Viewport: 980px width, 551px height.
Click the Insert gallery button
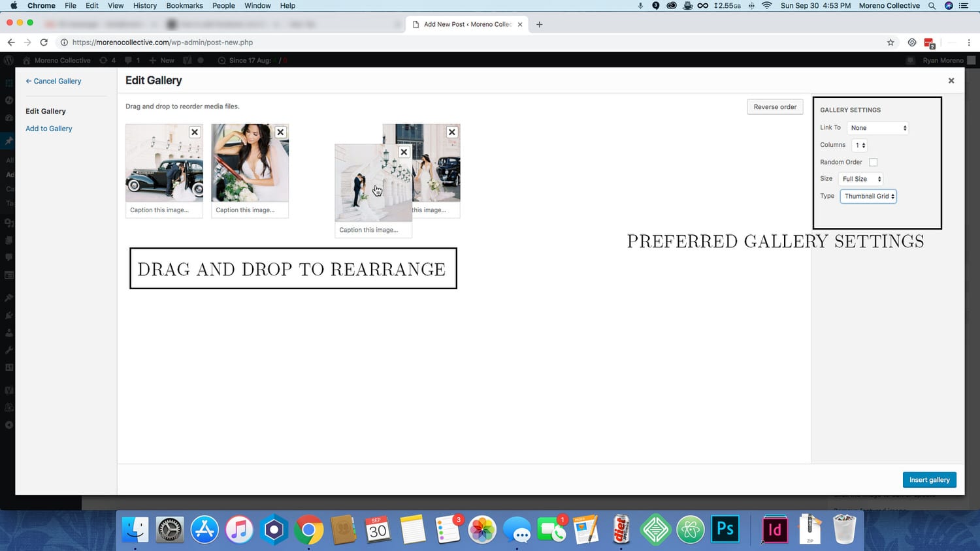point(929,480)
